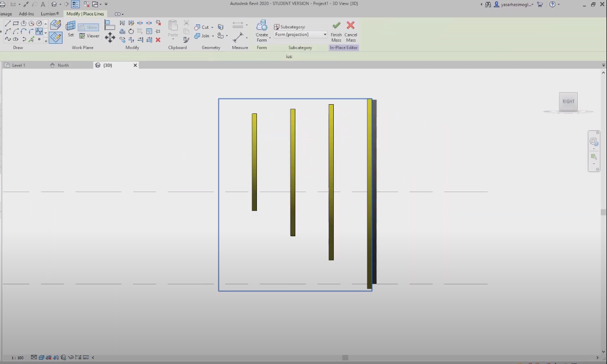
Task: Expand the Cut tool dropdown arrow
Action: [212, 27]
